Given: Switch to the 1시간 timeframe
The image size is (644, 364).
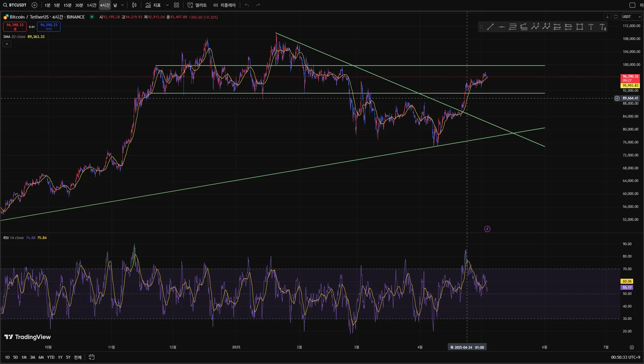Looking at the screenshot, I should coord(92,5).
